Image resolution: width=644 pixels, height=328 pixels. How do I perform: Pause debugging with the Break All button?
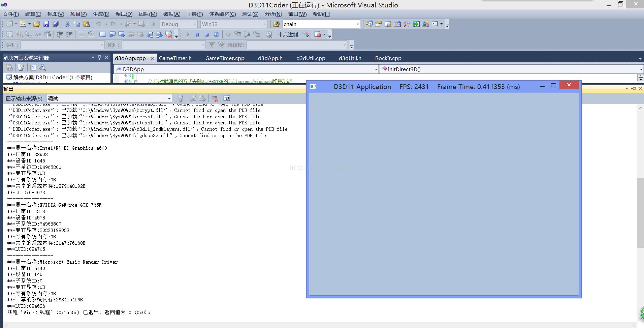click(197, 34)
